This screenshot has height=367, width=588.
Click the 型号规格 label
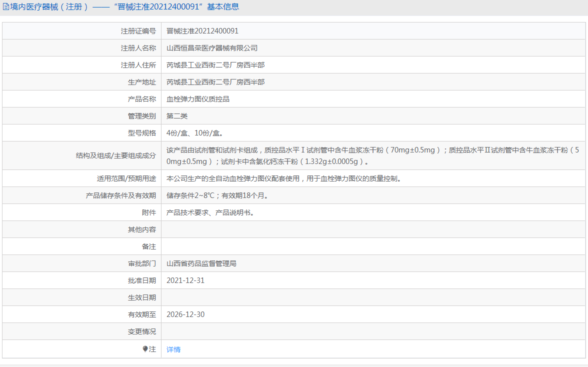click(142, 133)
